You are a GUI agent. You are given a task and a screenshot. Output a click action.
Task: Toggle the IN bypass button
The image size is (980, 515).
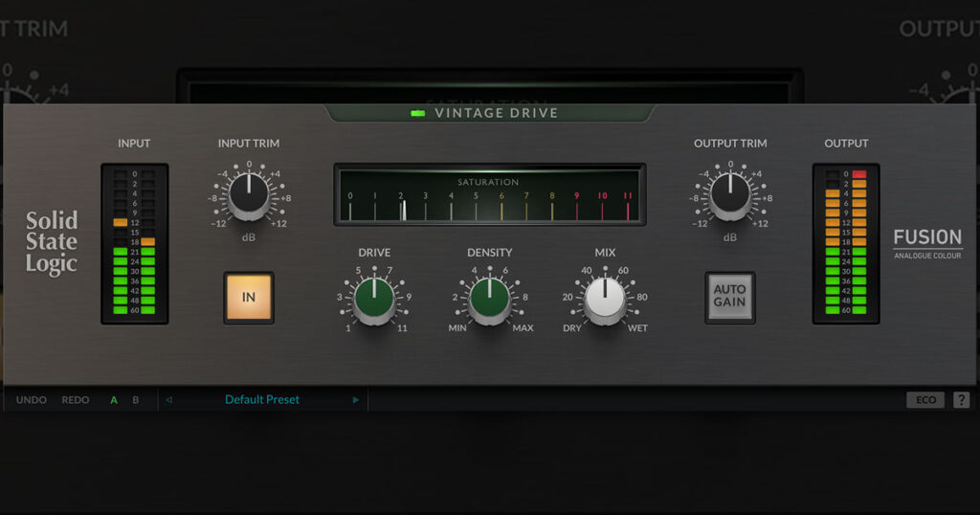coord(249,298)
